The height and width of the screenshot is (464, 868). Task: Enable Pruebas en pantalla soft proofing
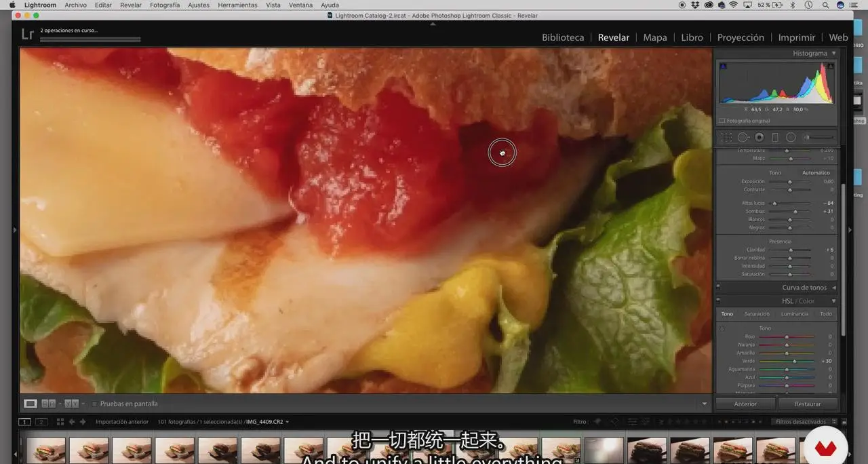coord(94,404)
